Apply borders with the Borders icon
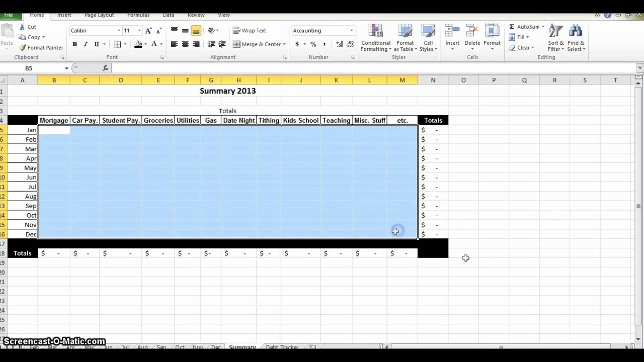This screenshot has height=362, width=644. 118,44
